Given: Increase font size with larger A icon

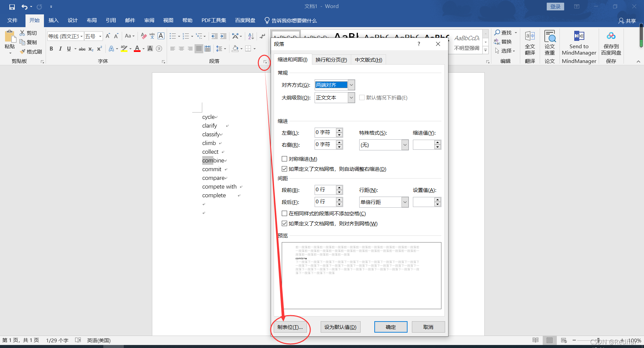Looking at the screenshot, I should tap(108, 36).
